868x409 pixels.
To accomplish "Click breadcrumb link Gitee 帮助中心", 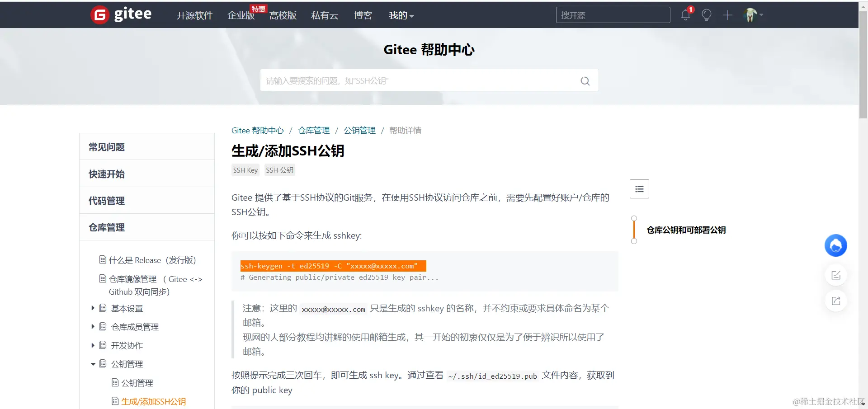I will click(258, 131).
